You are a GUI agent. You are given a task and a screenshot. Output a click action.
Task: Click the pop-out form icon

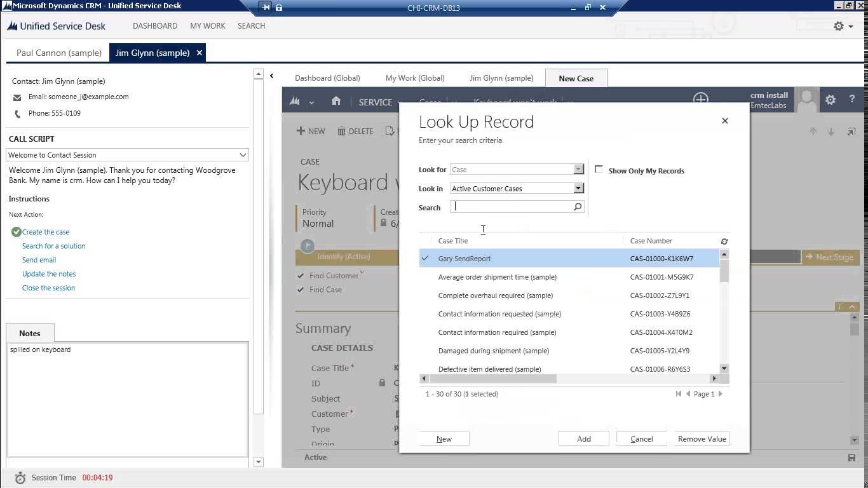pyautogui.click(x=851, y=132)
